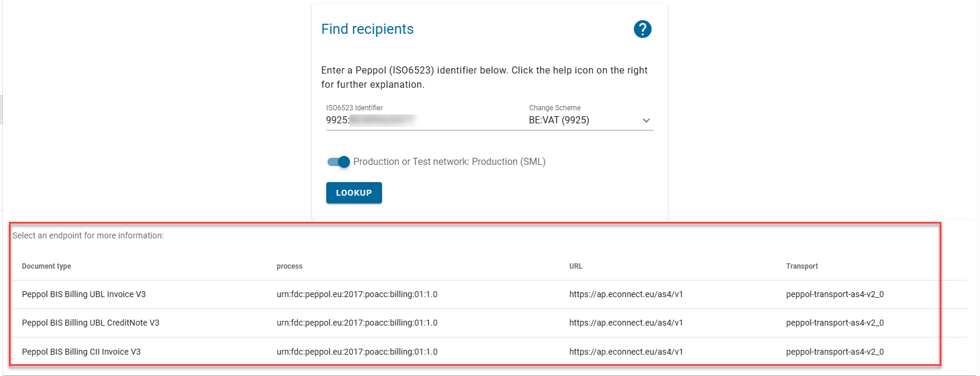Click the URL column header
The height and width of the screenshot is (376, 980).
(x=576, y=266)
